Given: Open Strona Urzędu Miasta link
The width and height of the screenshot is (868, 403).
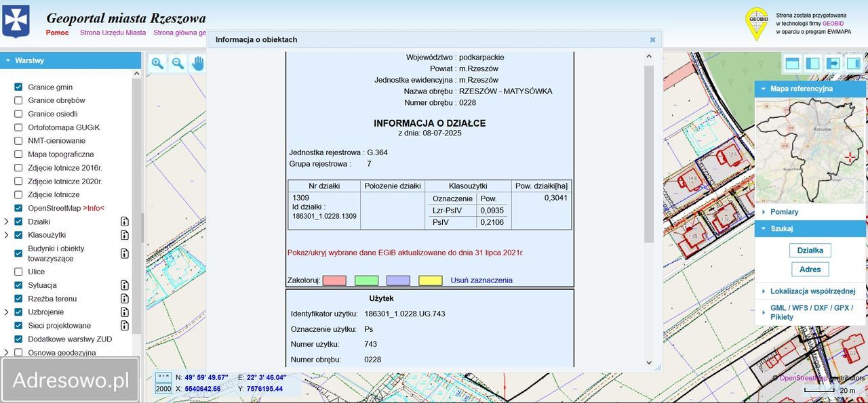Looking at the screenshot, I should 113,33.
